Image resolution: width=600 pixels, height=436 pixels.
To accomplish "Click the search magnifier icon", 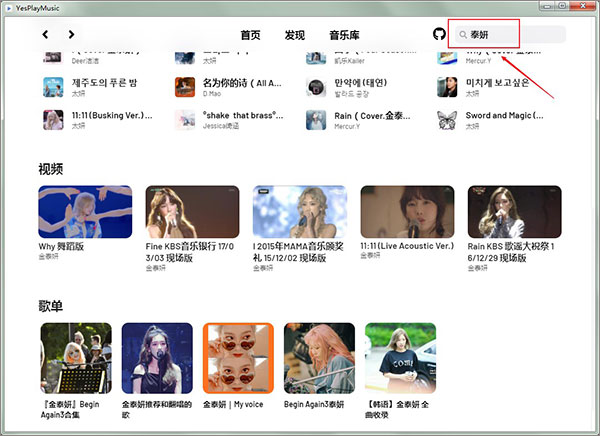I will [x=463, y=34].
